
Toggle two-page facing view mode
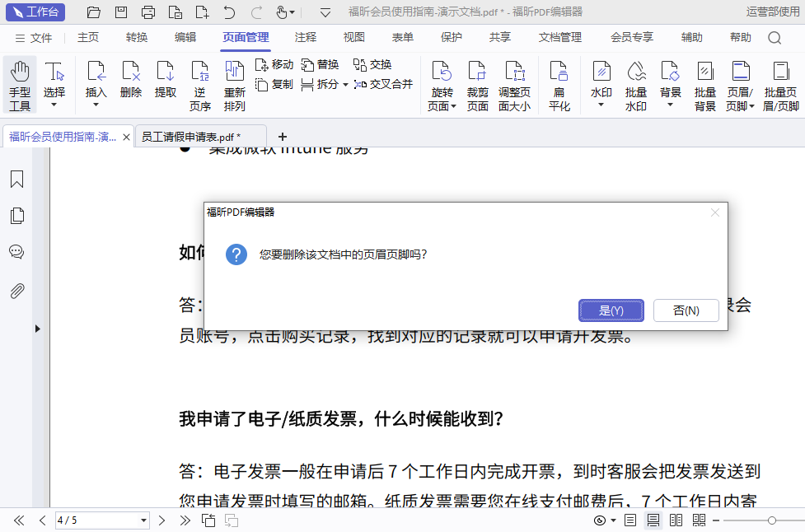pyautogui.click(x=676, y=520)
